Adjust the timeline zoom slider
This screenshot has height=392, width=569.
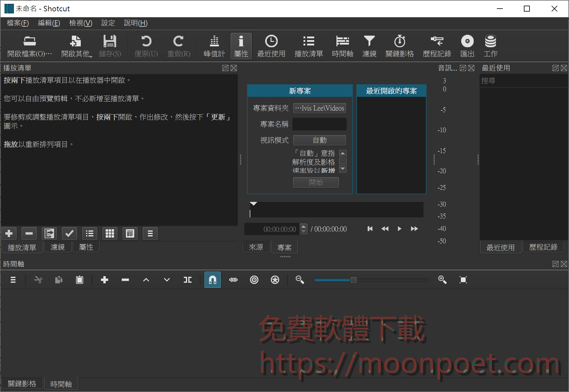tap(353, 279)
